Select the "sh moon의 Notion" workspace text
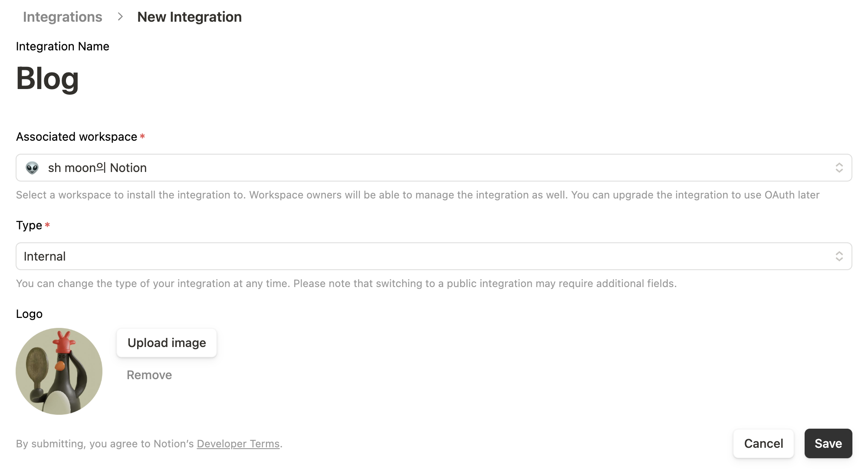The width and height of the screenshot is (868, 476). 97,168
